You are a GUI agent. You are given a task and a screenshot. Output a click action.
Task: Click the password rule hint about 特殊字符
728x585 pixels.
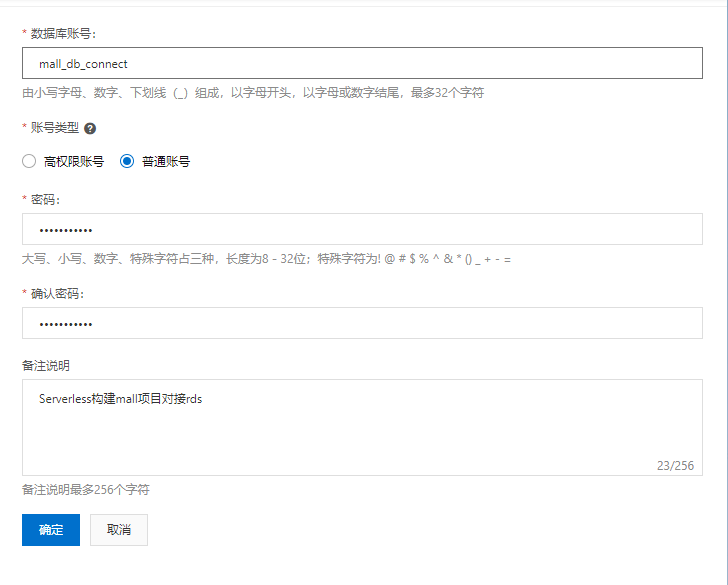point(266,259)
